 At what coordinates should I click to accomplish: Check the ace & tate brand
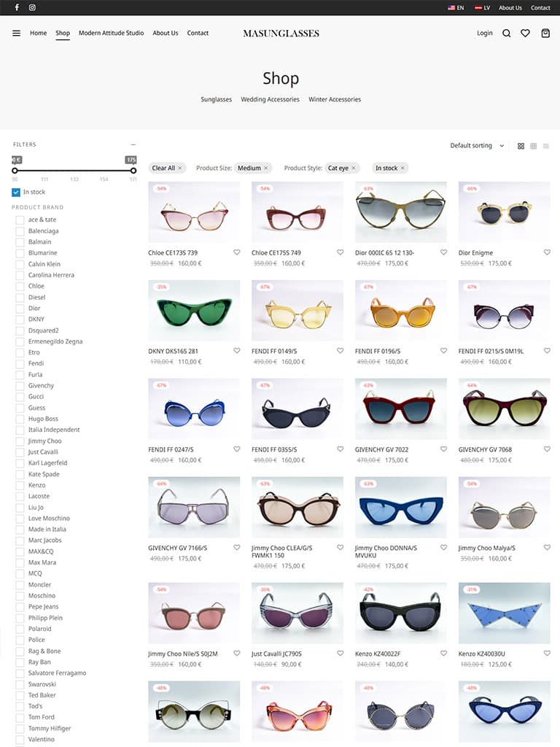point(20,220)
